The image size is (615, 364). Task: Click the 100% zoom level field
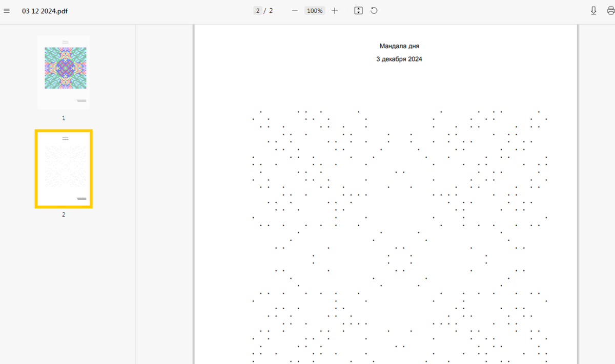point(315,11)
